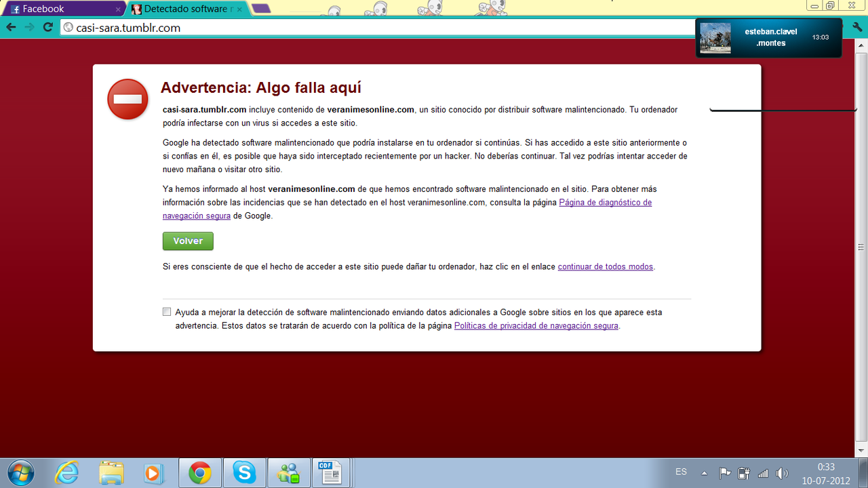
Task: Show hidden tray icons with the up arrow
Action: tap(704, 473)
